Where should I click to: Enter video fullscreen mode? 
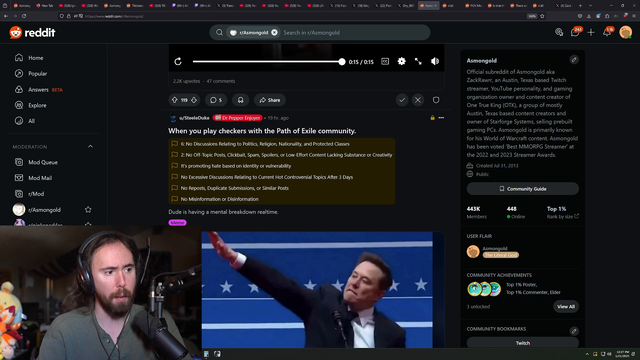(x=418, y=61)
